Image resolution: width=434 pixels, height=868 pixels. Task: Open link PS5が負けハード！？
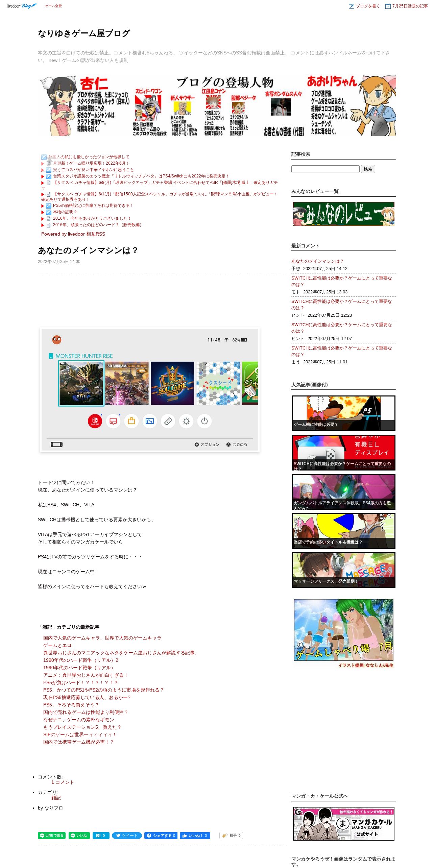(x=80, y=682)
